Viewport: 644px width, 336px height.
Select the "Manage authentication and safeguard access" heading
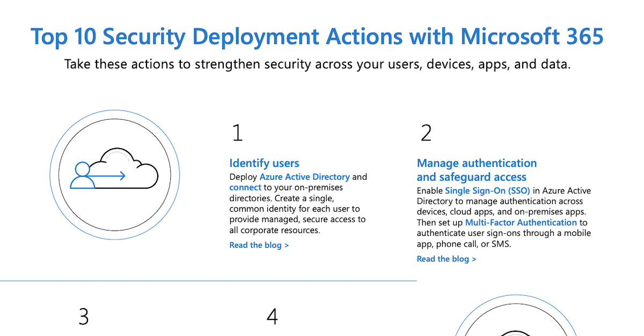tap(477, 170)
